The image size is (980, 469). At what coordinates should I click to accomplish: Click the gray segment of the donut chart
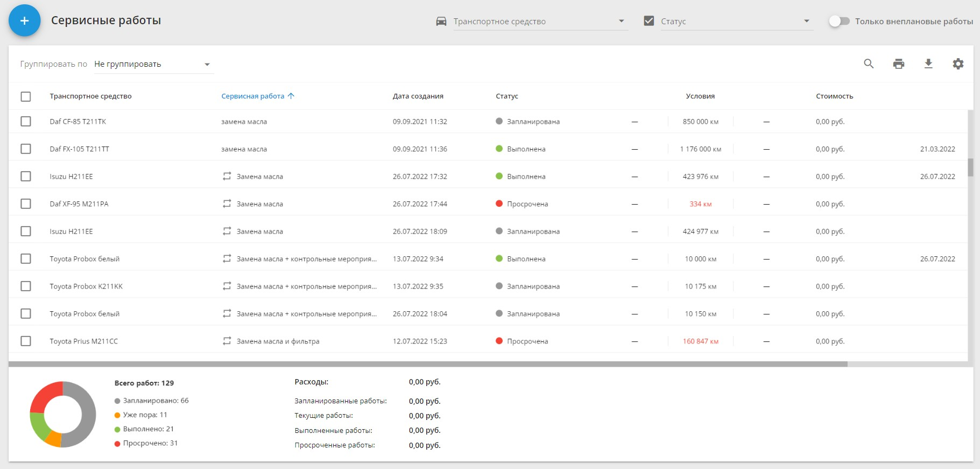(88, 415)
